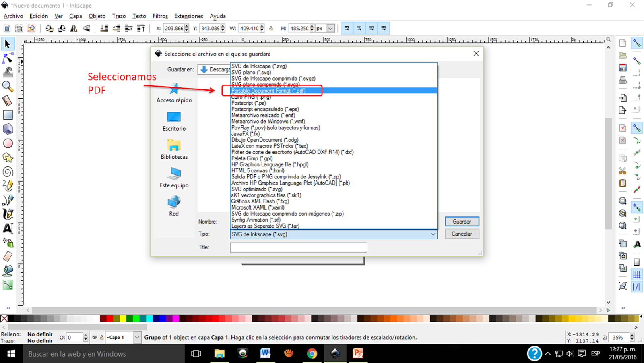
Task: Open the Guardar en location dropdown
Action: pyautogui.click(x=217, y=69)
